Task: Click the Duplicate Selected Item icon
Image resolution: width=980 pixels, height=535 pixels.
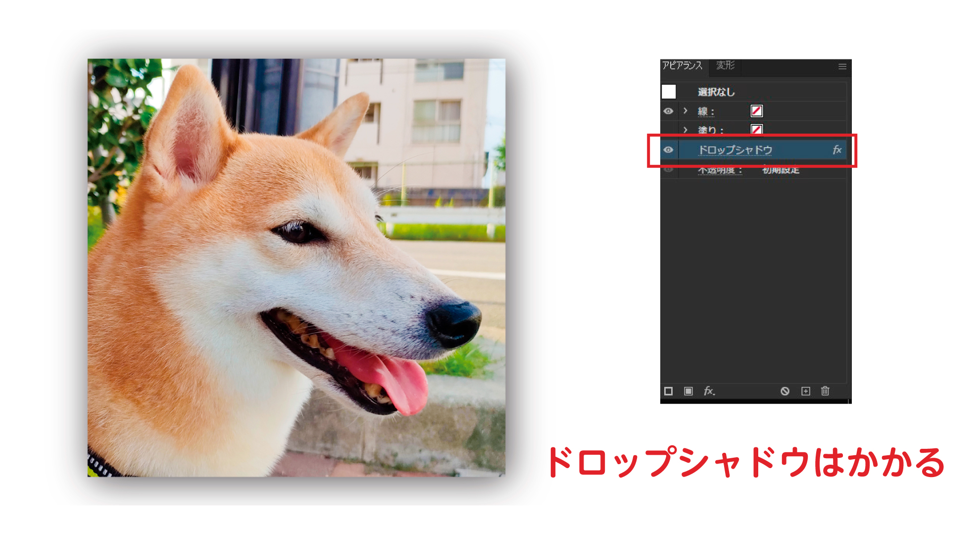Action: pos(806,391)
